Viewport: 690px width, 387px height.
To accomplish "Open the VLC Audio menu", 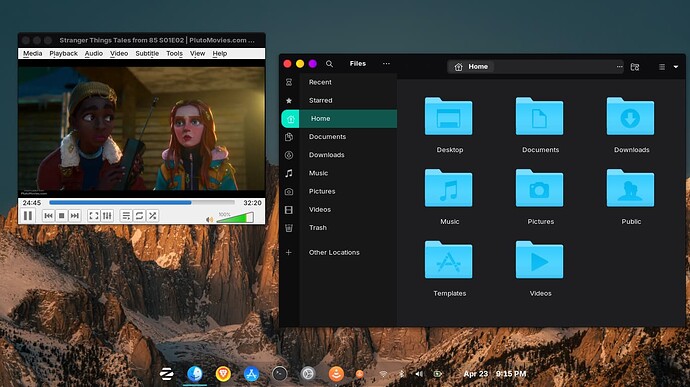I will pos(94,53).
